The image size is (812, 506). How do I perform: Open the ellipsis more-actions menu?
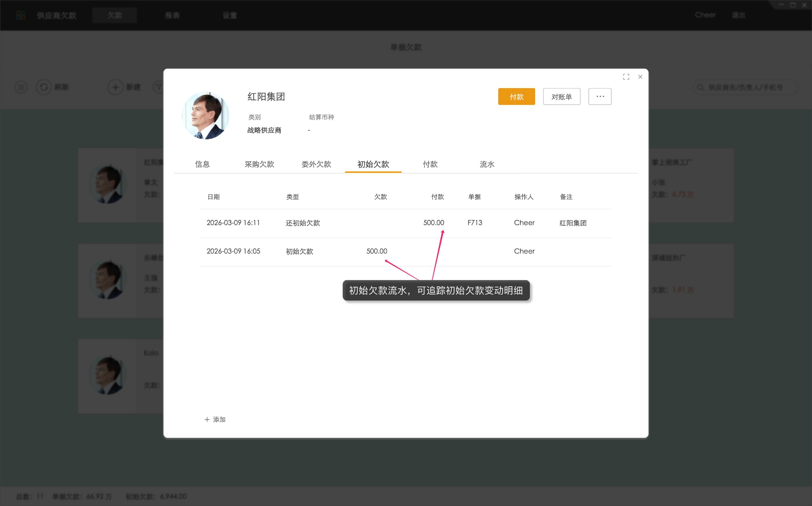[x=600, y=96]
